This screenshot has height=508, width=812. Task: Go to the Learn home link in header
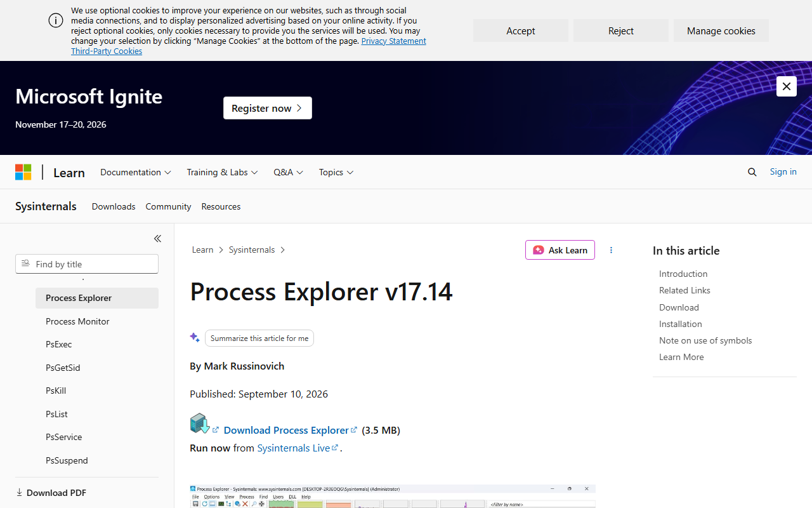click(x=69, y=173)
